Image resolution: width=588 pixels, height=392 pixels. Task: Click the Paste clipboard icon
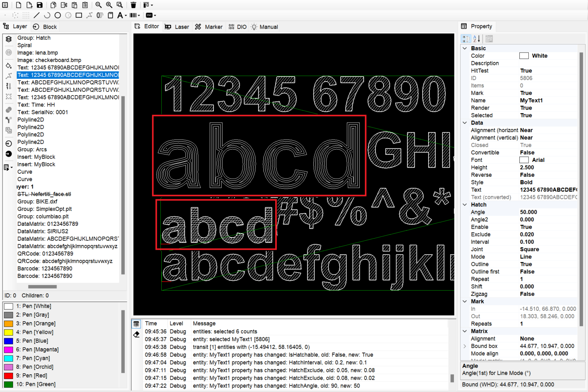(74, 5)
